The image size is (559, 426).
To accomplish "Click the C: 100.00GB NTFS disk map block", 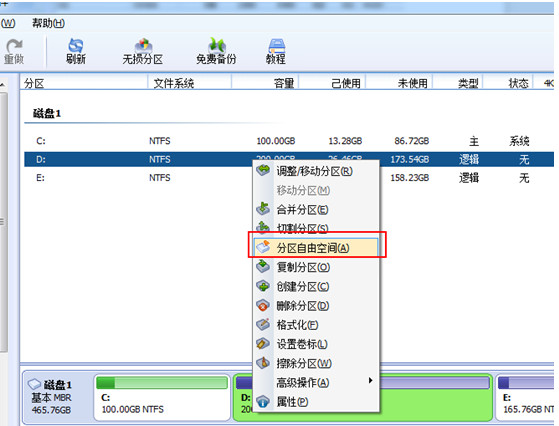I will point(162,398).
